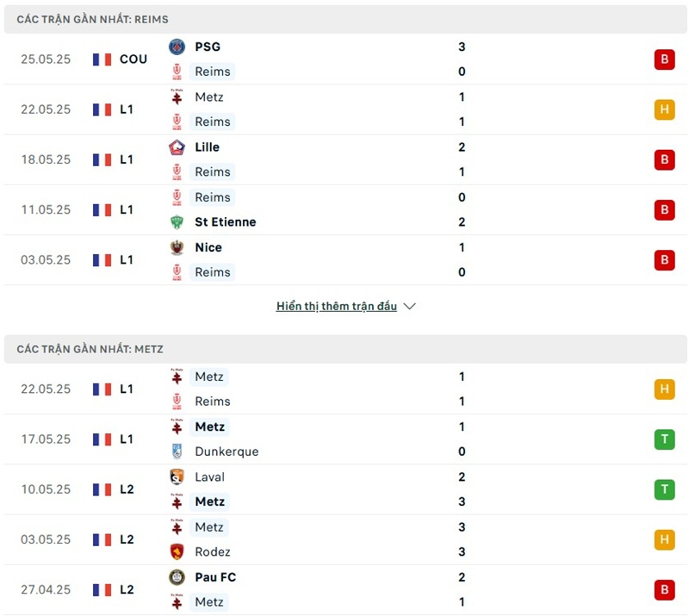Expand list with the chevron beside 'Hiển thị thêm trận đấu'
Viewport: 689px width, 616px height.
pyautogui.click(x=410, y=307)
